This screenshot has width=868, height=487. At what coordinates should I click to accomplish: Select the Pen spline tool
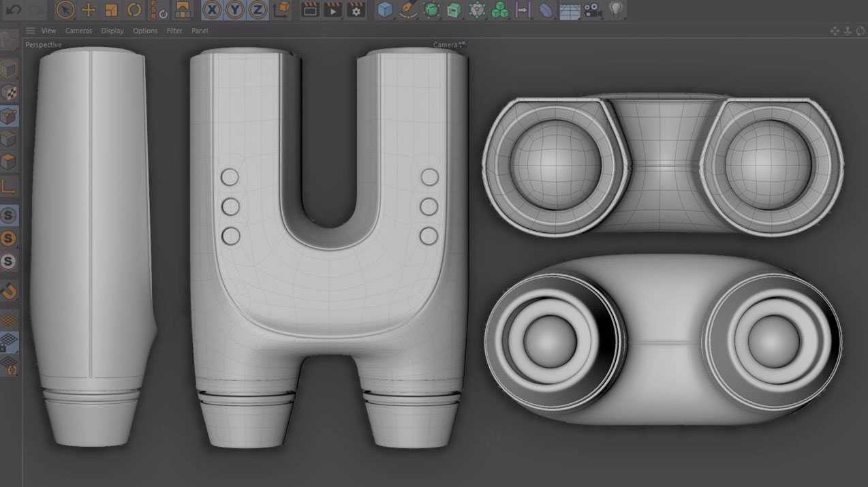tap(407, 10)
